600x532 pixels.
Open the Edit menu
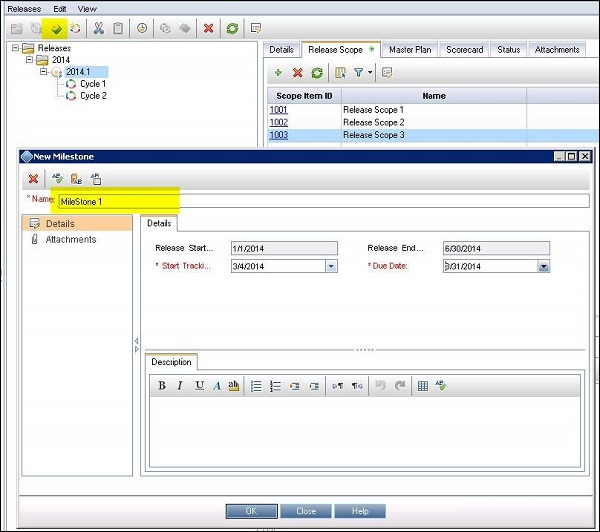pos(60,8)
